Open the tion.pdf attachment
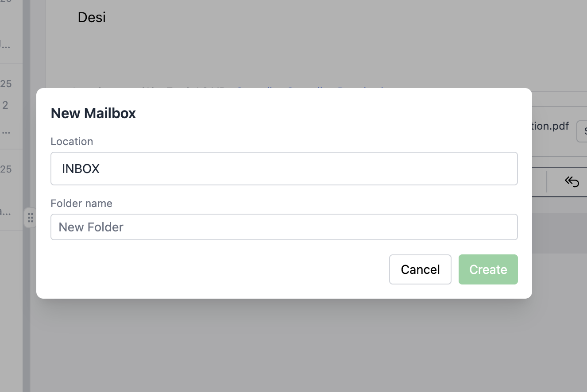587x392 pixels. [550, 126]
